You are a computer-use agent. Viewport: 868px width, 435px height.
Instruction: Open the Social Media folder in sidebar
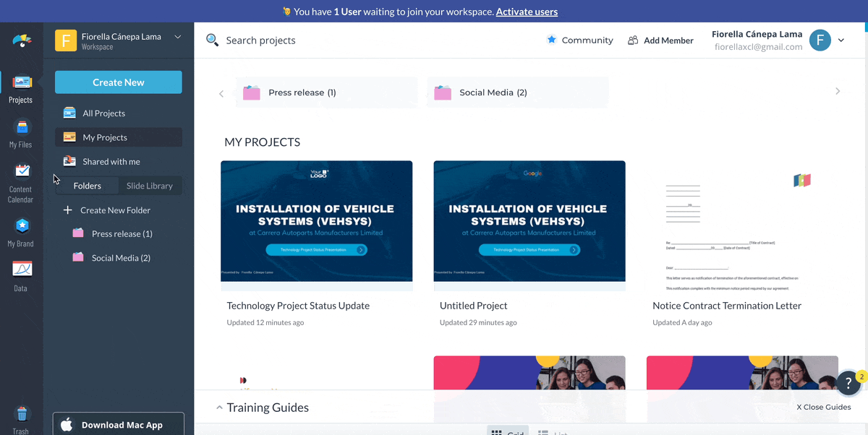point(120,258)
